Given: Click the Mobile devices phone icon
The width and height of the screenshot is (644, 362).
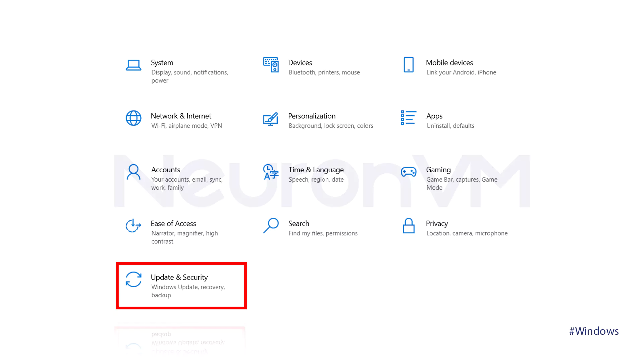Looking at the screenshot, I should pos(409,65).
